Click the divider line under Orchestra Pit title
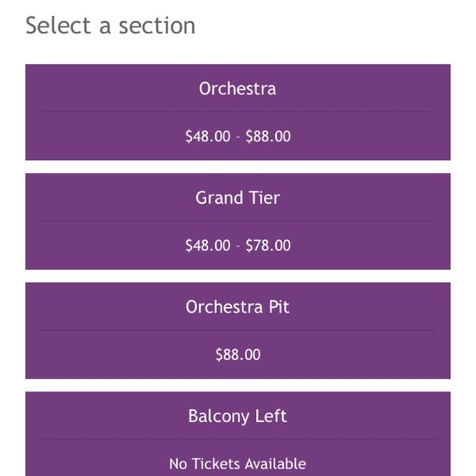476x476 pixels. coord(238,330)
